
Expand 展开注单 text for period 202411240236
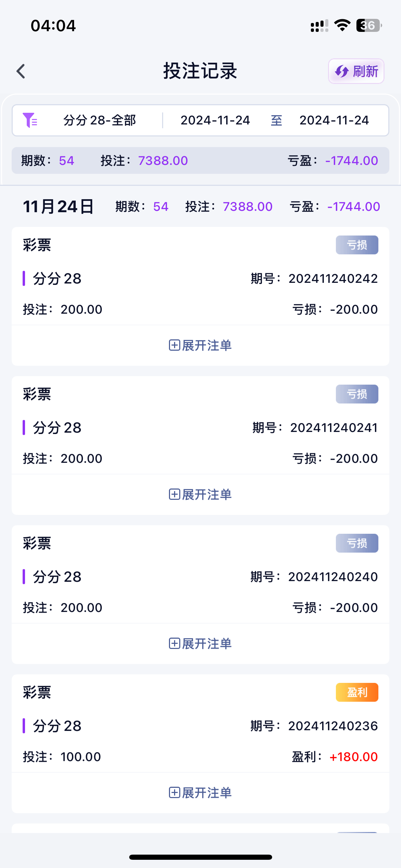(x=207, y=793)
